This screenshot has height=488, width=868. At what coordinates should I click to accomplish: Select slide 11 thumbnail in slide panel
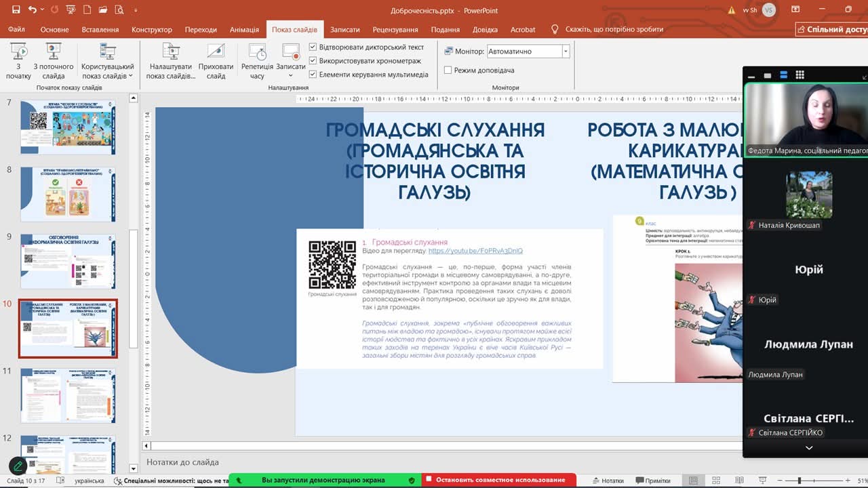tap(68, 395)
